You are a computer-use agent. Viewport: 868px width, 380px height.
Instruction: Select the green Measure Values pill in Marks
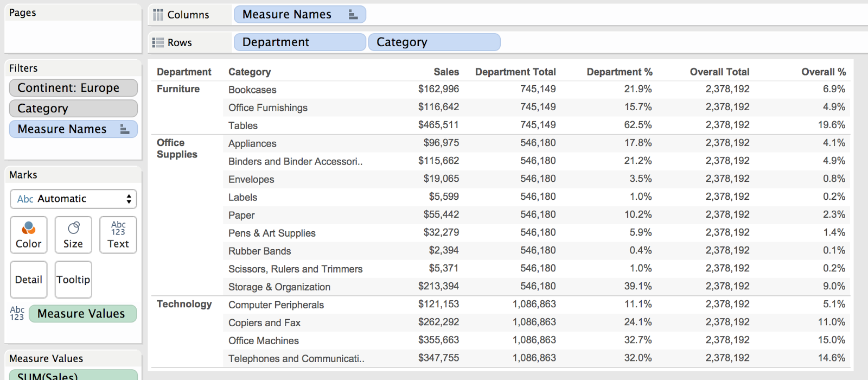click(82, 314)
